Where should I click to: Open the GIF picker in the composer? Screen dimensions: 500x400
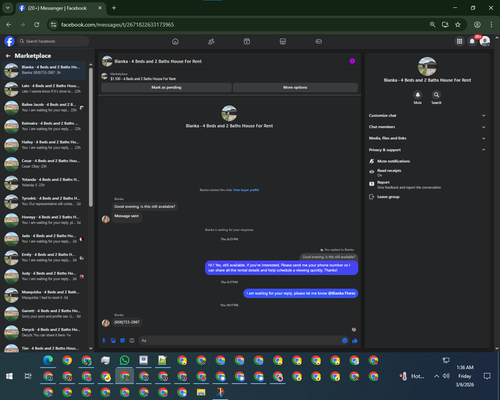[x=132, y=340]
